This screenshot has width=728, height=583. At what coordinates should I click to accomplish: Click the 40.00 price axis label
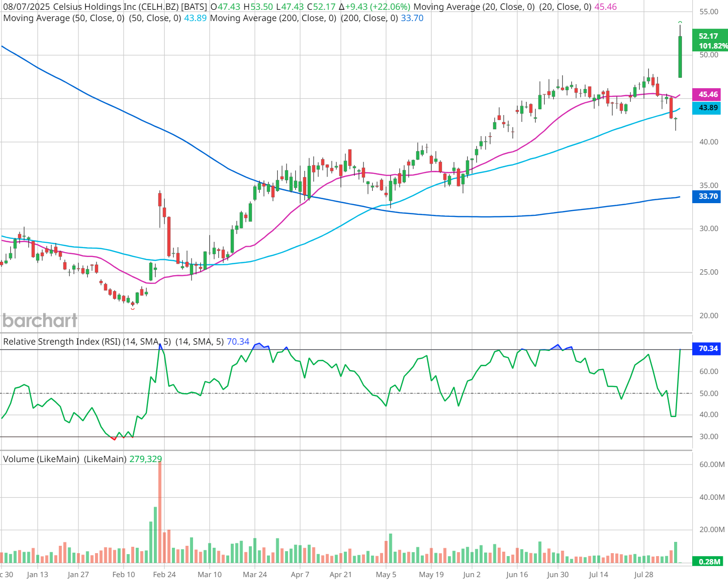tap(708, 142)
